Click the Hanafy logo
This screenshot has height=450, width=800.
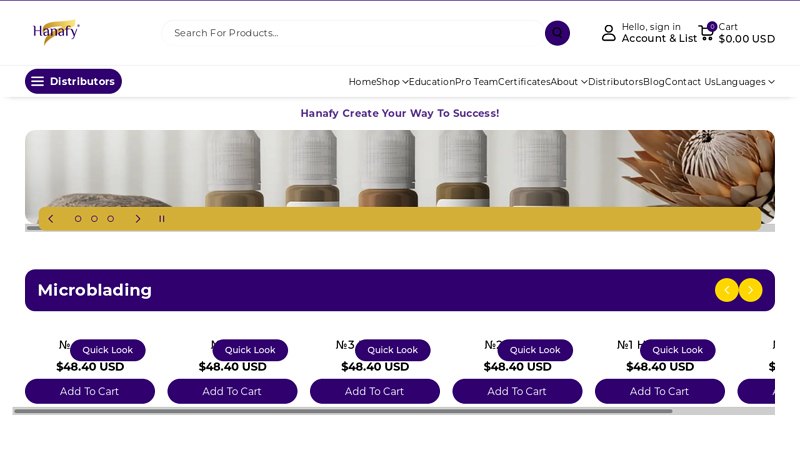point(56,32)
